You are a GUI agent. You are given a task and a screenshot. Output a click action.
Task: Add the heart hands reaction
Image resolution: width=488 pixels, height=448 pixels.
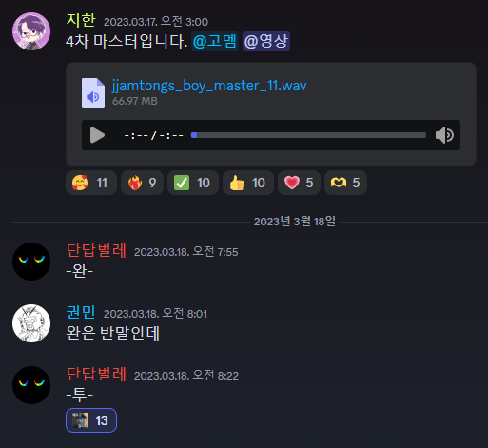[345, 183]
